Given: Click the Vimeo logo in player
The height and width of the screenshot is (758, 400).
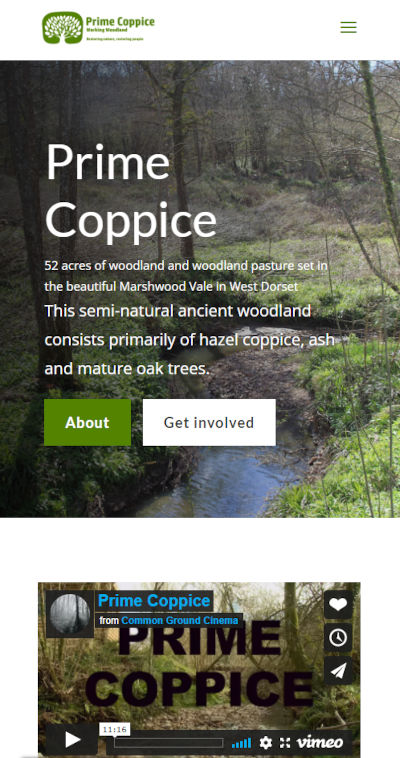Looking at the screenshot, I should (x=319, y=742).
